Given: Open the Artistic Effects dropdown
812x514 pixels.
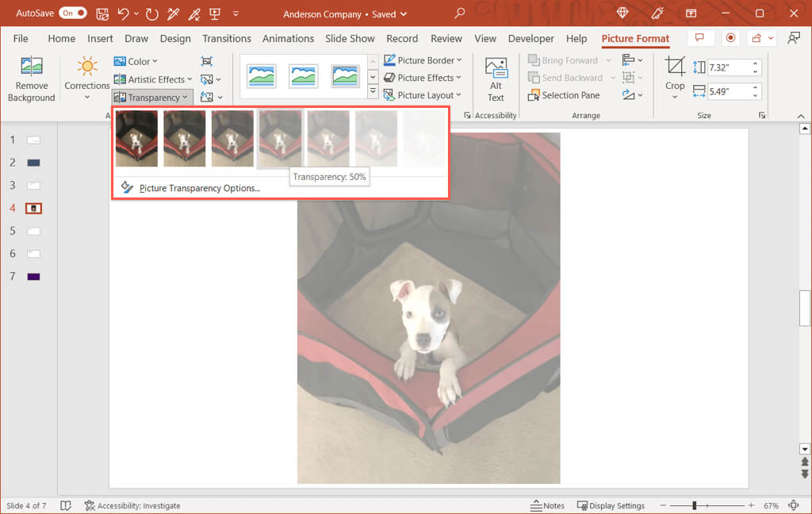Looking at the screenshot, I should point(153,79).
